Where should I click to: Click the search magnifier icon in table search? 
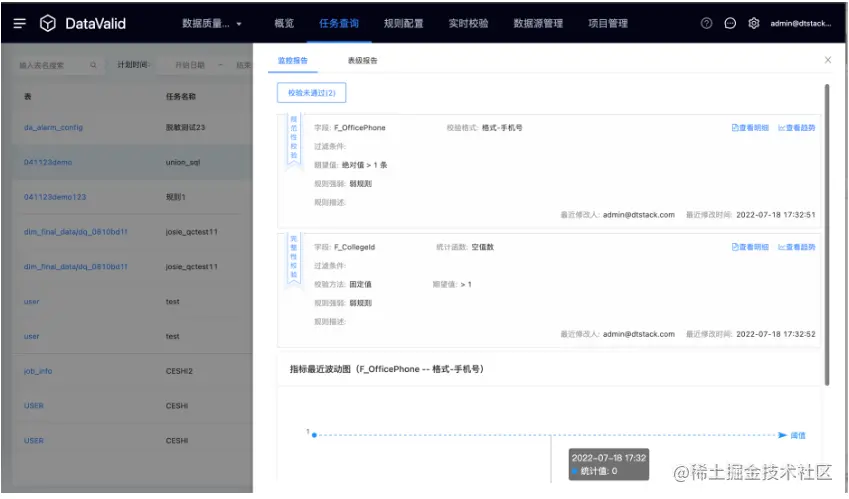pyautogui.click(x=93, y=65)
